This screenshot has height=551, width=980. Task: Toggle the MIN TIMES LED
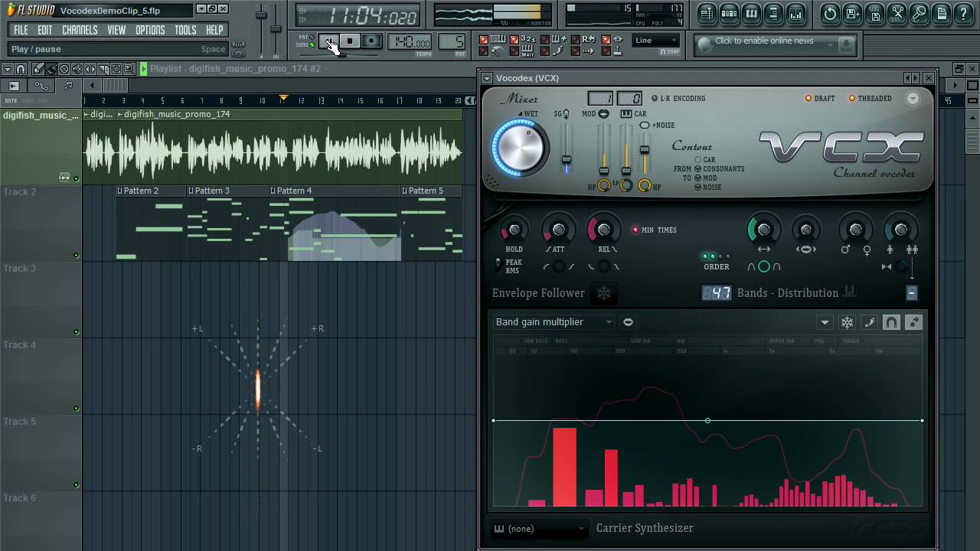tap(635, 230)
